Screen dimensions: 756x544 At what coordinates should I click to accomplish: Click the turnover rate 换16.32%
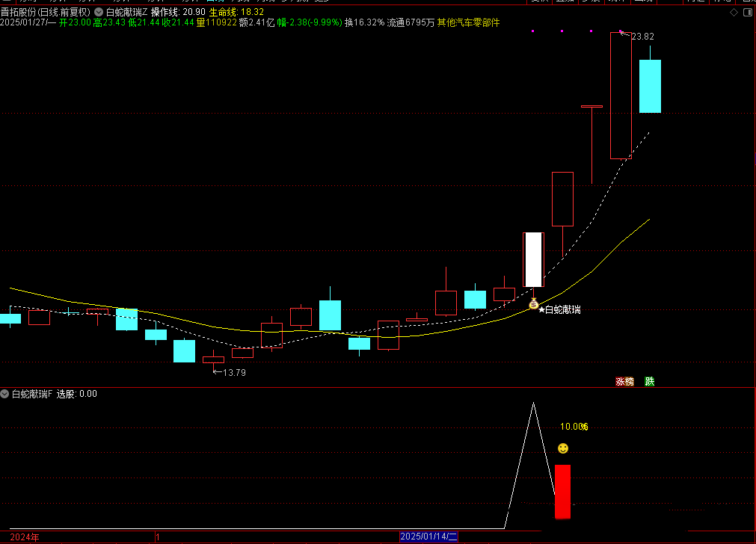click(x=364, y=22)
